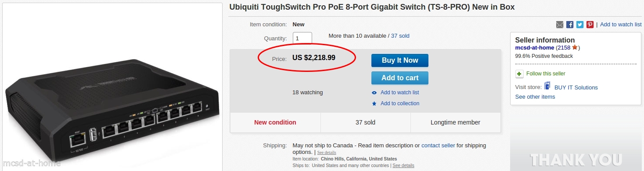This screenshot has width=644, height=171.
Task: Open the 37 sold link near quantity
Action: point(400,36)
